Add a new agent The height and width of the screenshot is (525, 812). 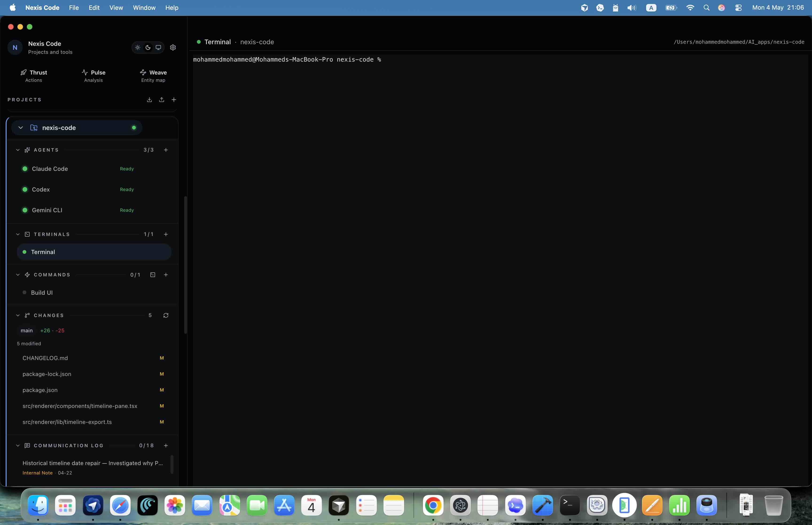click(166, 150)
